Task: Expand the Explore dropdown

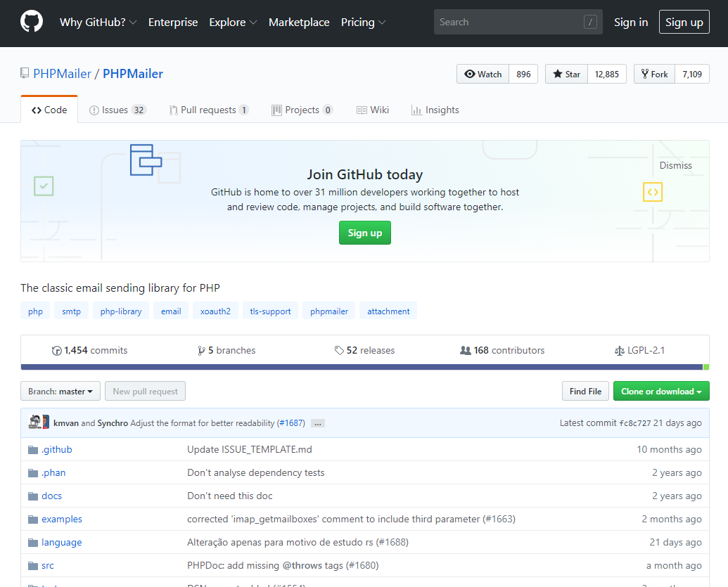Action: tap(233, 22)
